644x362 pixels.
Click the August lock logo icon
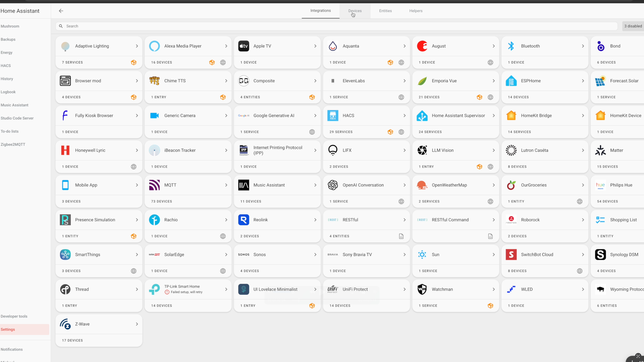422,46
